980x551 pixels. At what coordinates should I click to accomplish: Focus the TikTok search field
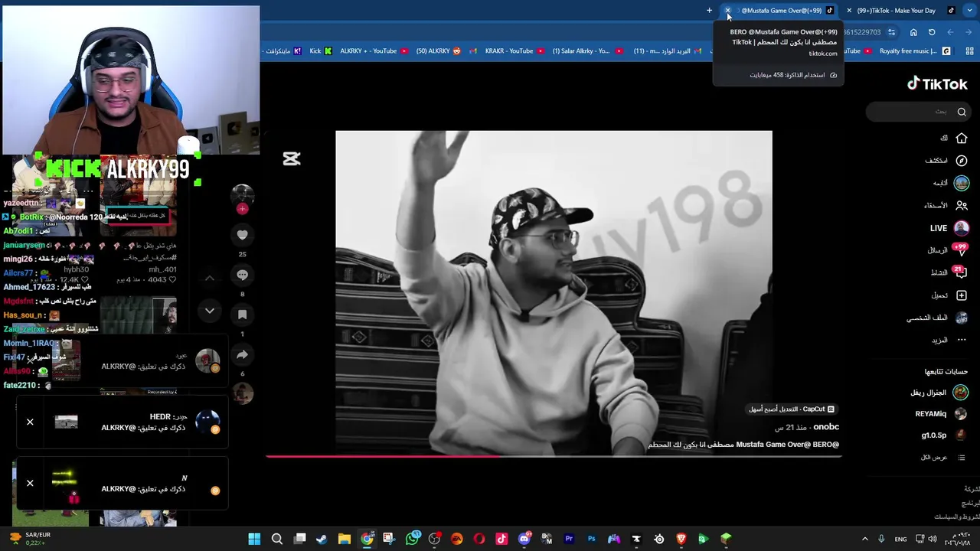click(x=917, y=112)
